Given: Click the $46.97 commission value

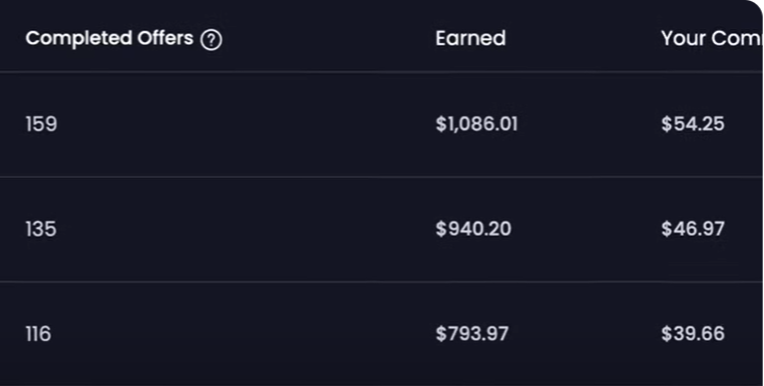Looking at the screenshot, I should [x=693, y=229].
